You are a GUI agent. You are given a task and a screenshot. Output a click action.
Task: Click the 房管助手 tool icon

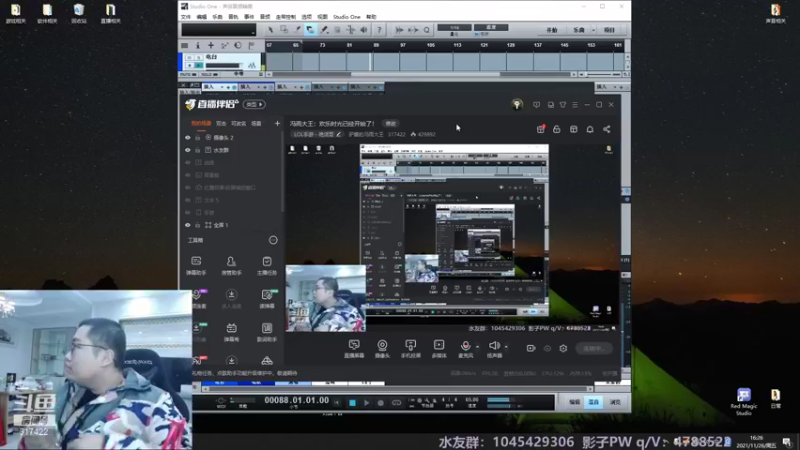(x=231, y=266)
